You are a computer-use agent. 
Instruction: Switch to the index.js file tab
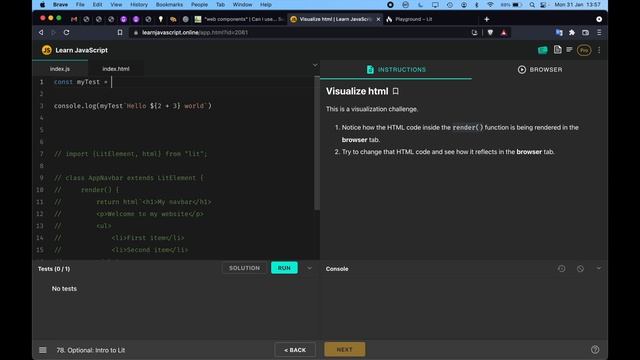pyautogui.click(x=60, y=69)
